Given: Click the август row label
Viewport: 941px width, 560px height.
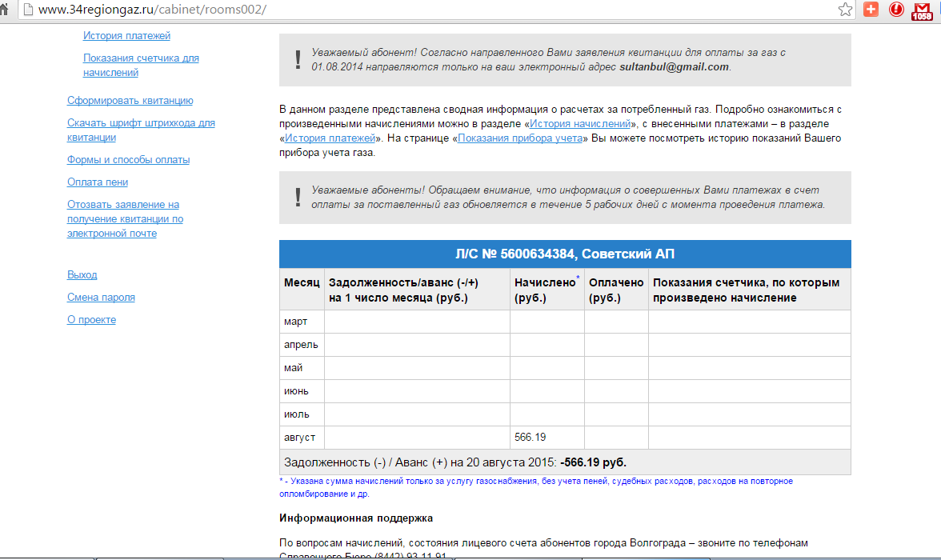Looking at the screenshot, I should click(x=299, y=438).
